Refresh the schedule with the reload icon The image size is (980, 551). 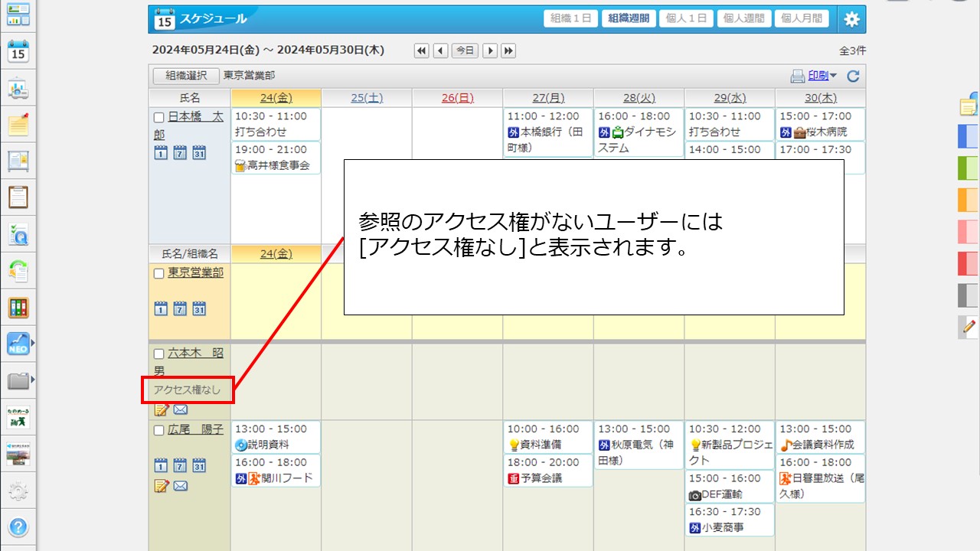[x=853, y=76]
